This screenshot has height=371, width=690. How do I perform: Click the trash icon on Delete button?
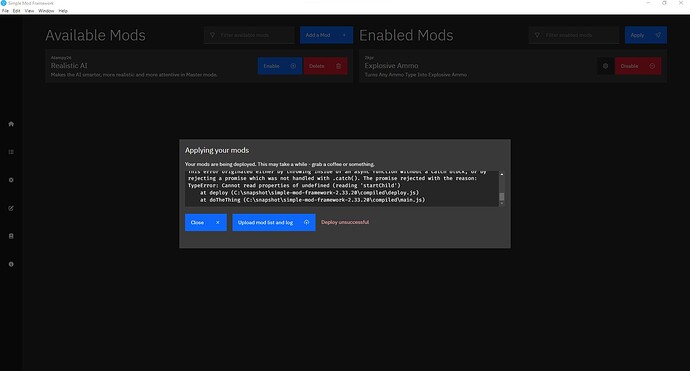pyautogui.click(x=338, y=66)
